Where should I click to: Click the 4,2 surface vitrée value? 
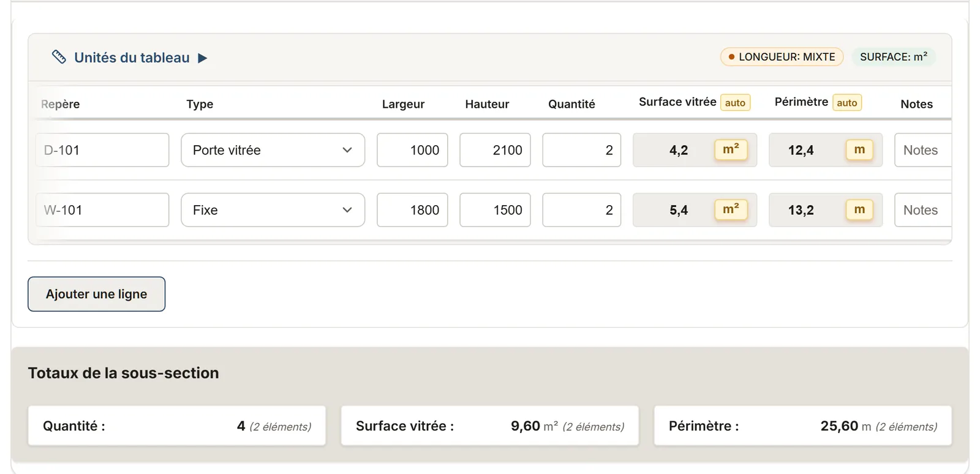point(679,150)
